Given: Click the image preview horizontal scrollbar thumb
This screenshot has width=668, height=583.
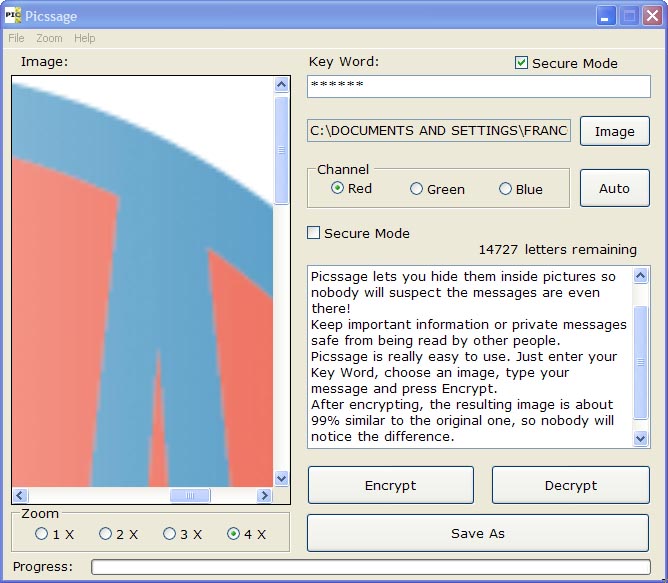Looking at the screenshot, I should (190, 495).
